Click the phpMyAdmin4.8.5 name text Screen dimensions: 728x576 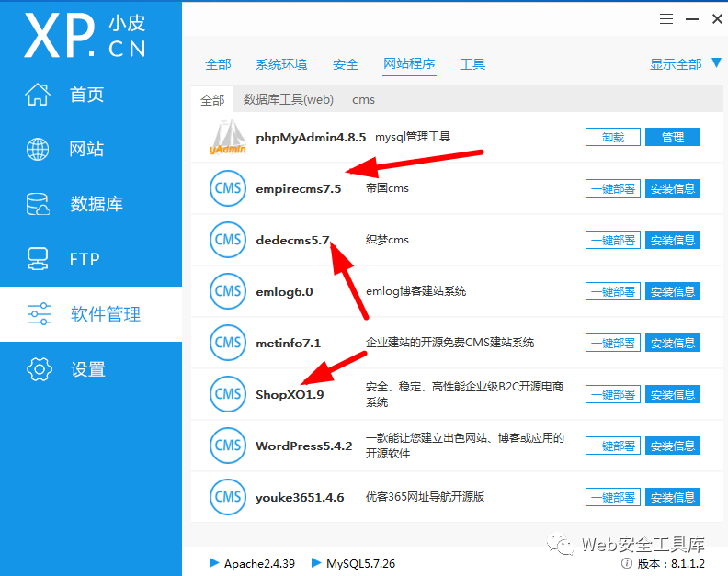point(311,138)
